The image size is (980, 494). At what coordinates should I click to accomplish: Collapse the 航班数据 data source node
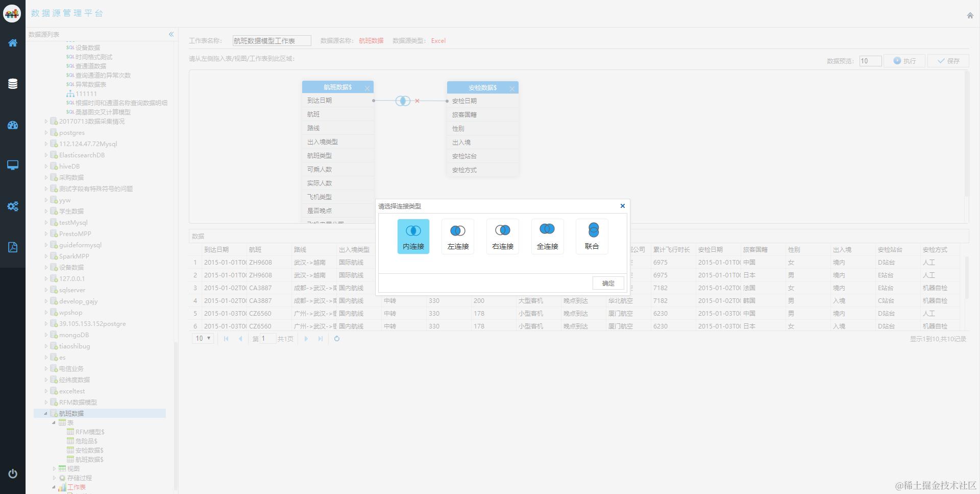point(46,414)
